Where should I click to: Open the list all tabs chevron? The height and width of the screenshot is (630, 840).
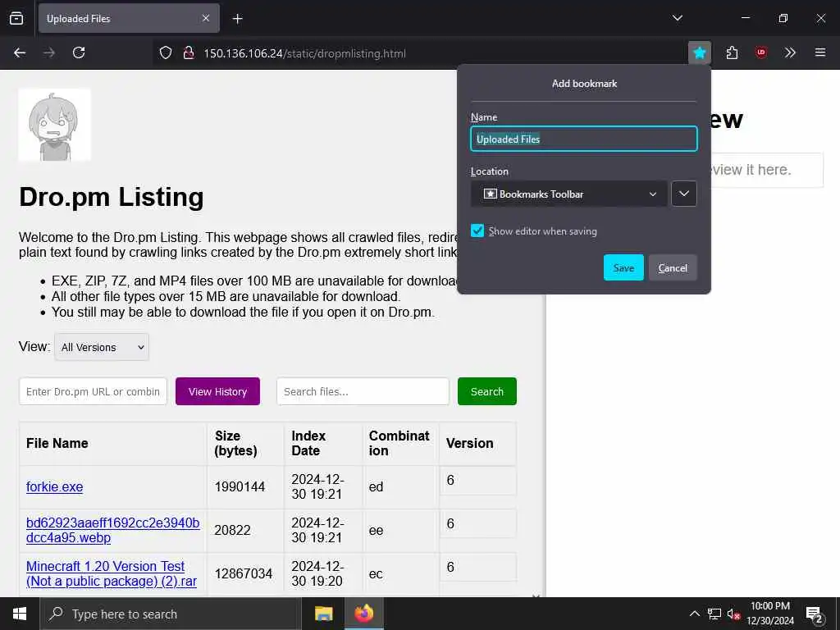pyautogui.click(x=677, y=18)
